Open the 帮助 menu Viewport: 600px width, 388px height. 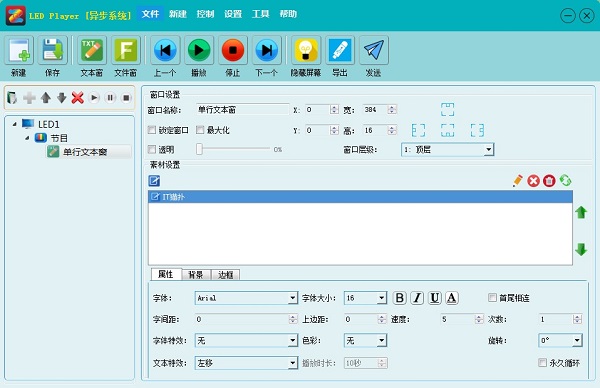pyautogui.click(x=288, y=14)
